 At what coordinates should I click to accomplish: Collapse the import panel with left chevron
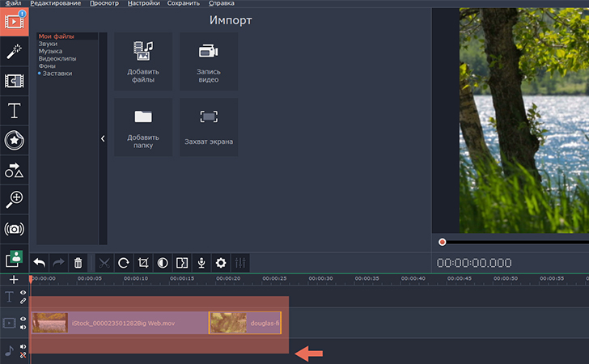(103, 139)
